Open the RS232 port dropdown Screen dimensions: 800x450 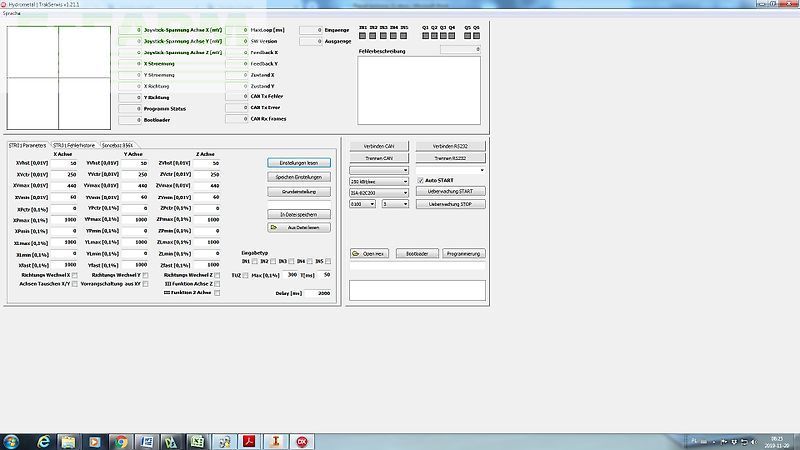[x=450, y=170]
